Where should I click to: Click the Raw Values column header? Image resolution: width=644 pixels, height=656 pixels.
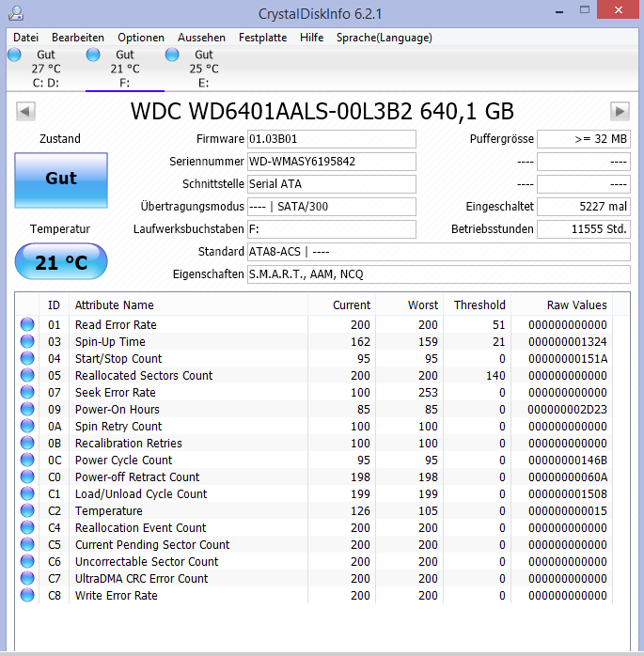[x=562, y=305]
